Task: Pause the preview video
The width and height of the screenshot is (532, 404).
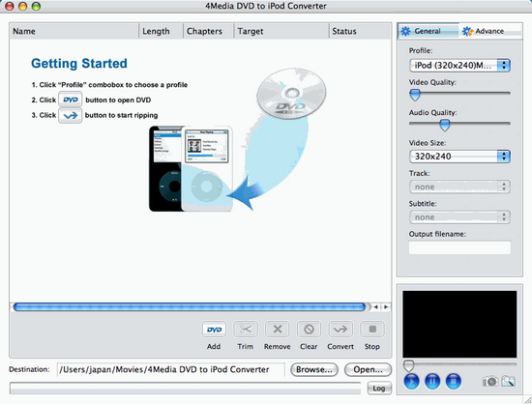Action: (432, 382)
